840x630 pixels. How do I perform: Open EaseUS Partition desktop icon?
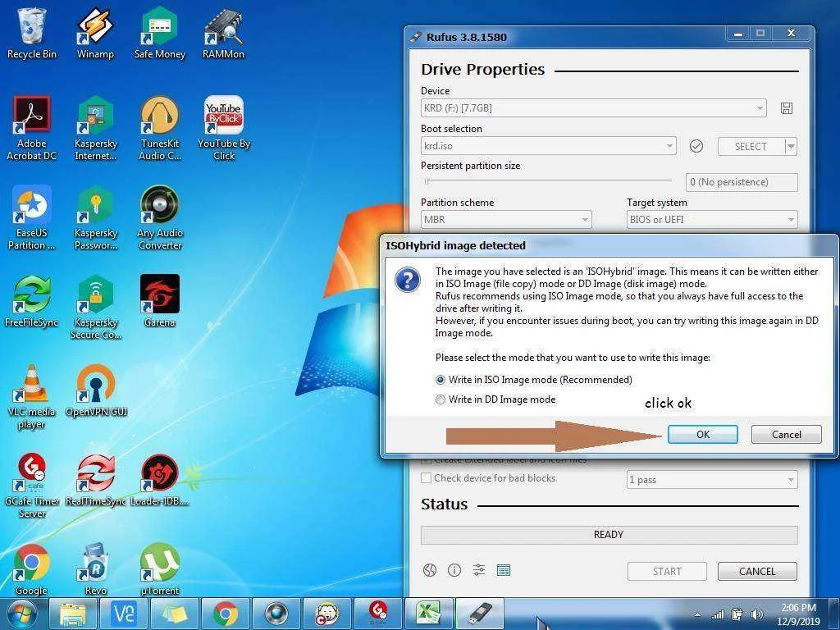(32, 218)
